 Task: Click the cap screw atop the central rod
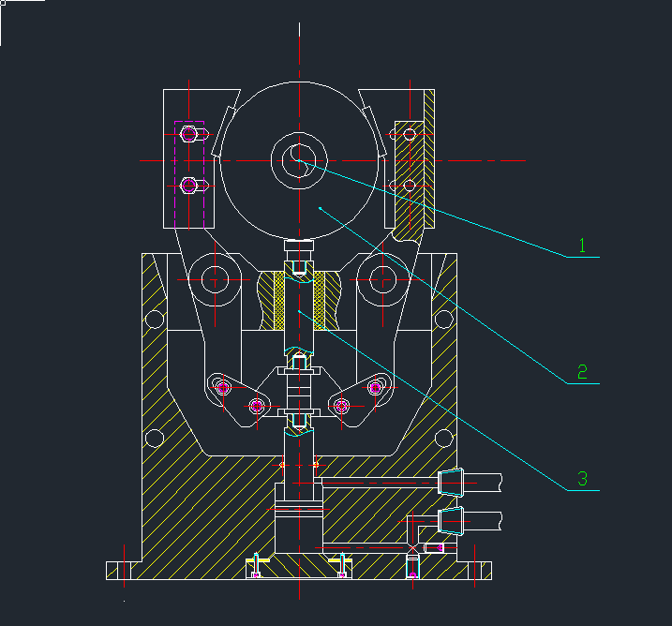pyautogui.click(x=299, y=253)
